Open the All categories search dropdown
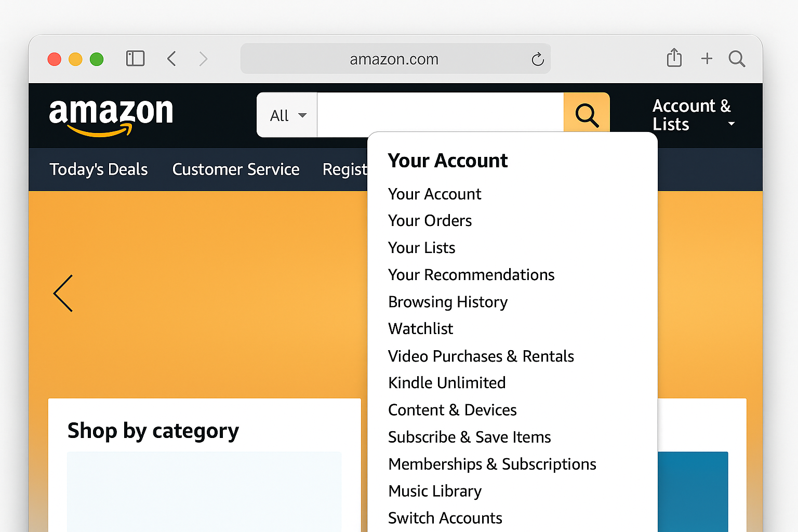This screenshot has height=532, width=798. pyautogui.click(x=286, y=115)
